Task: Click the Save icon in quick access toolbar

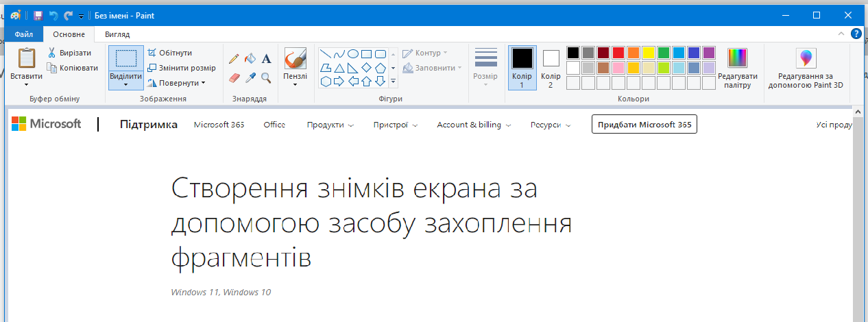Action: [38, 15]
